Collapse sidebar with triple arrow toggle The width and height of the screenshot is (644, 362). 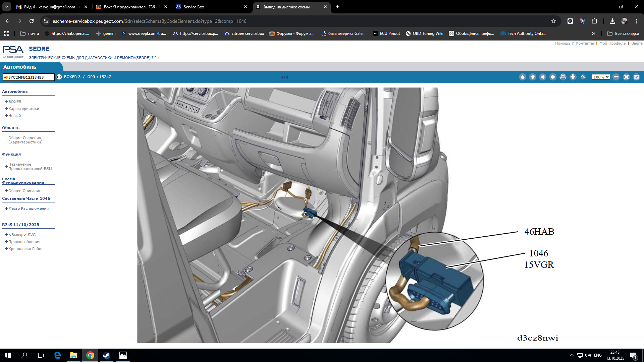point(284,77)
